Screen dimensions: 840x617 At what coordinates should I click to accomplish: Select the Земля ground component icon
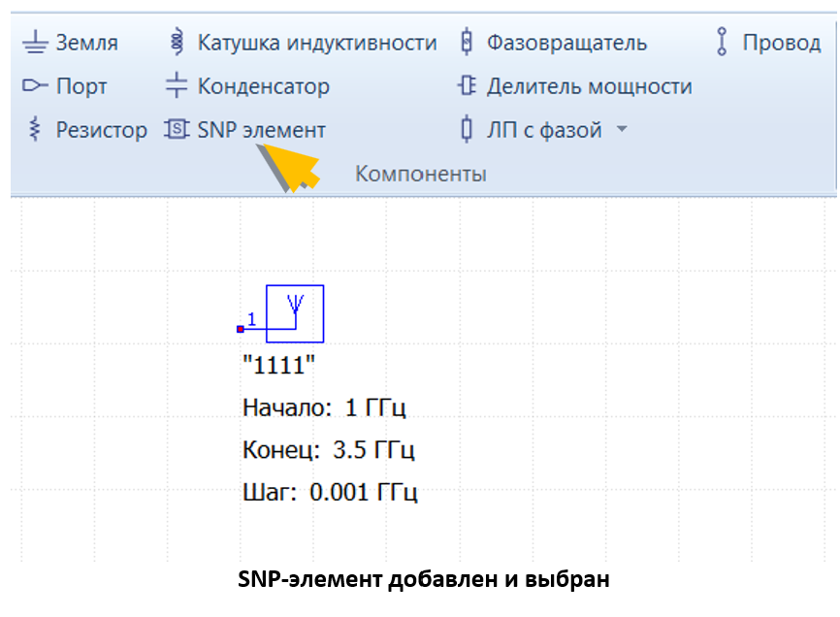point(36,43)
